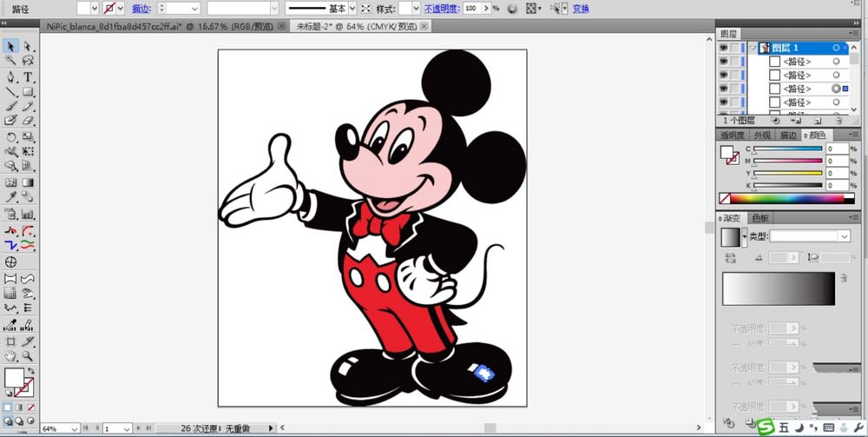Screen dimensions: 868x437
Task: Open the fill color dropdown in control bar
Action: pyautogui.click(x=94, y=9)
